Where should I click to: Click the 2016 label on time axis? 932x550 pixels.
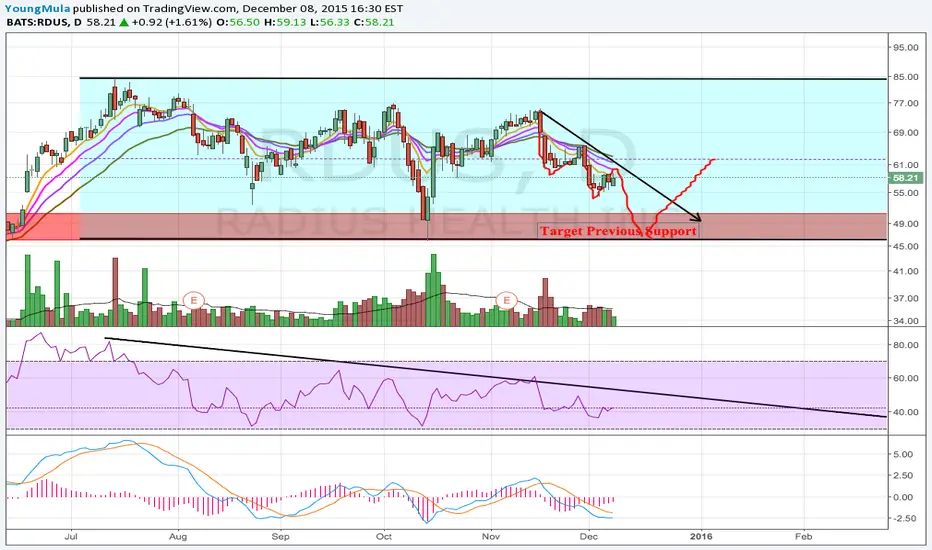701,536
